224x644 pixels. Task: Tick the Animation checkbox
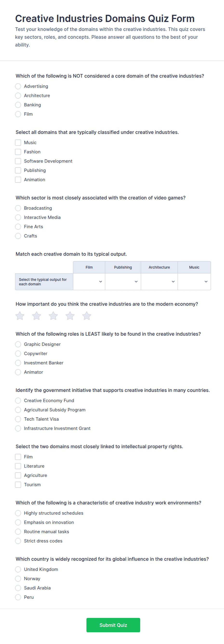18,180
